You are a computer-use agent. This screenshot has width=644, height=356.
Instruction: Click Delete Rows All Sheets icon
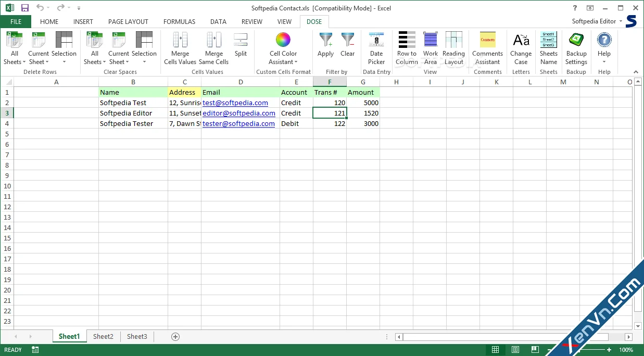[x=15, y=40]
